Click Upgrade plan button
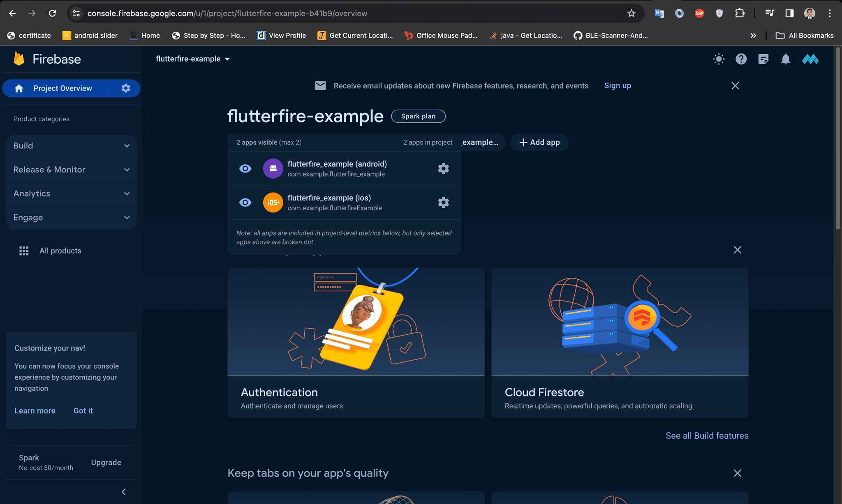Viewport: 842px width, 504px height. (x=106, y=463)
